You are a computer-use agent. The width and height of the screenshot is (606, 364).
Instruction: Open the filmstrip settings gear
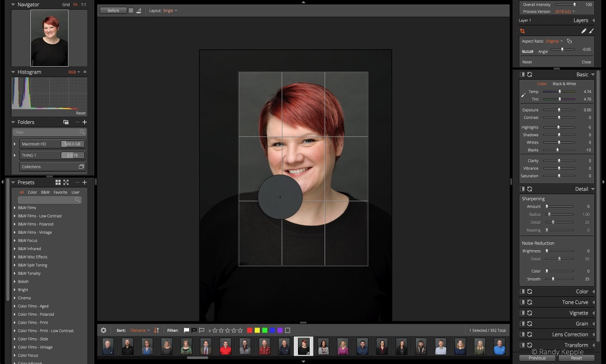(x=104, y=330)
